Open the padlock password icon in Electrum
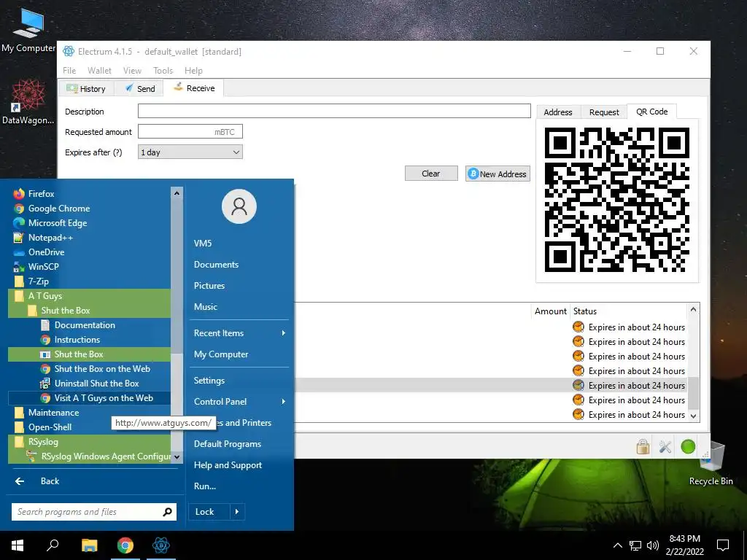The width and height of the screenshot is (747, 560). coord(643,446)
